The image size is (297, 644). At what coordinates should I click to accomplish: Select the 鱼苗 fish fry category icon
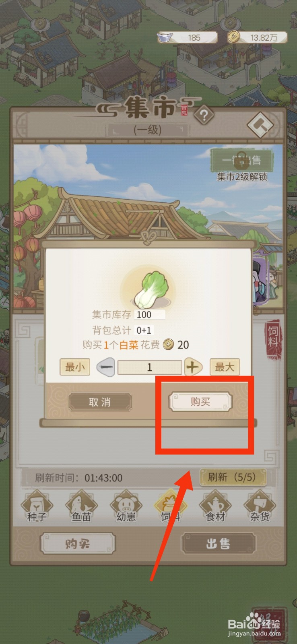[x=81, y=506]
